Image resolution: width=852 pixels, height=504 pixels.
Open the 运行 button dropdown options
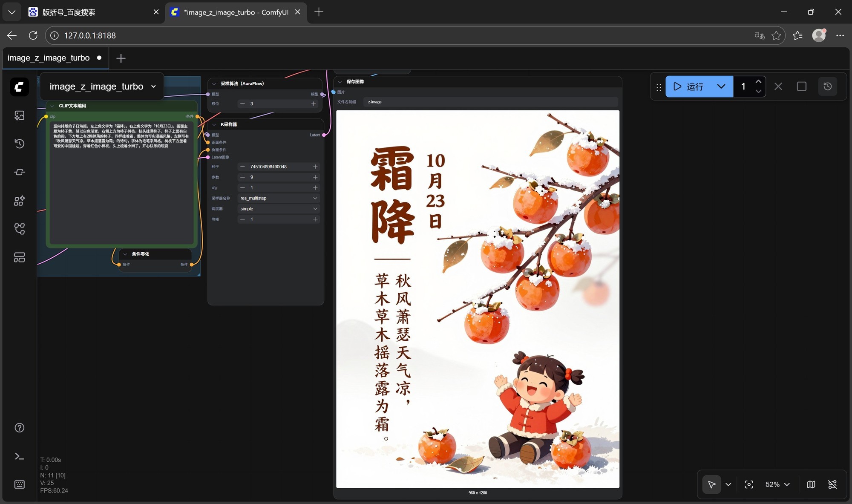721,86
